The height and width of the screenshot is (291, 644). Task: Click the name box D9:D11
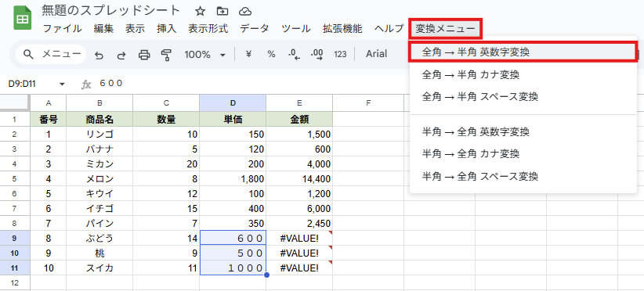click(22, 84)
